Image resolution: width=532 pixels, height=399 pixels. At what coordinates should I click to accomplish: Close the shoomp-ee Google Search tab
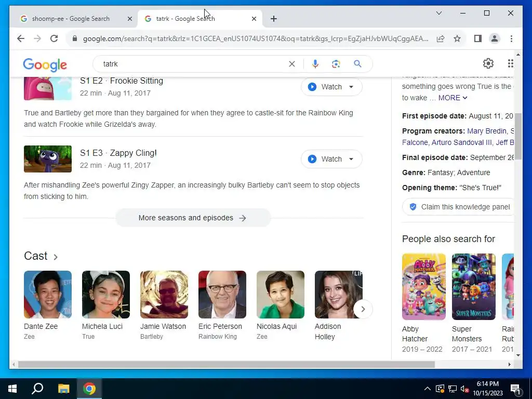coord(129,19)
